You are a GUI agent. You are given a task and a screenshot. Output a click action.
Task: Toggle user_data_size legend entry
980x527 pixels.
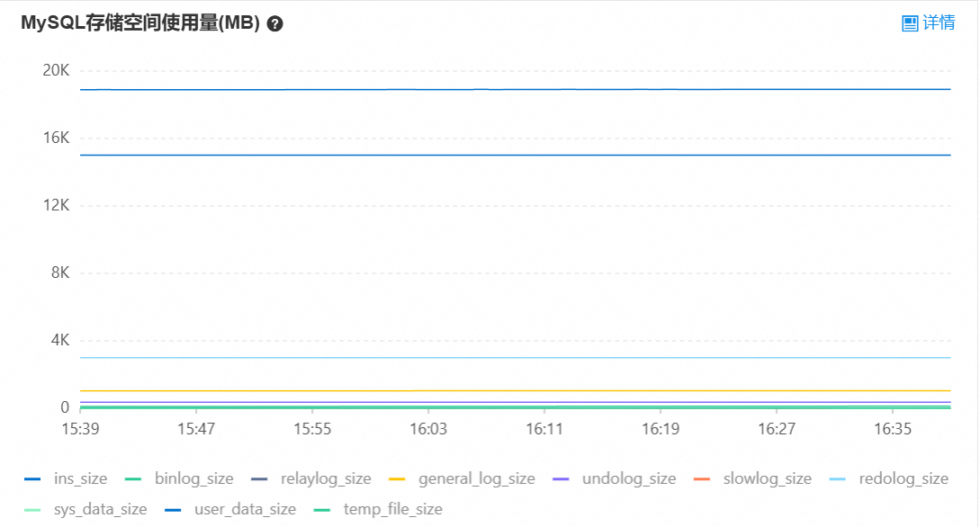[230, 510]
